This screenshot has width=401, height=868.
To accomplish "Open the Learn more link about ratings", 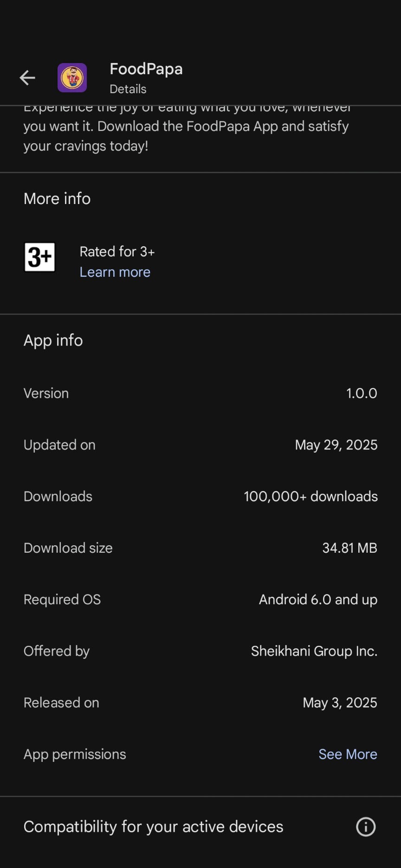I will pos(115,272).
